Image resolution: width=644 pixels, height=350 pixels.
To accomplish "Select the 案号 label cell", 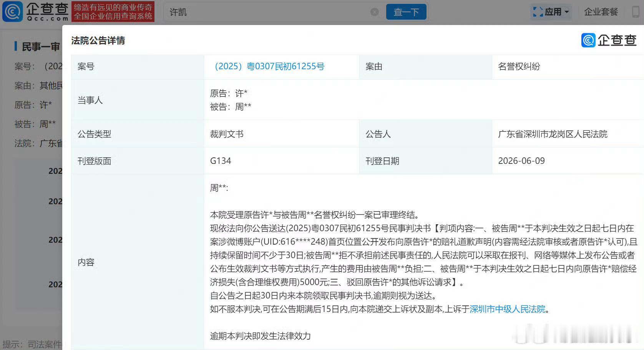I will [138, 67].
